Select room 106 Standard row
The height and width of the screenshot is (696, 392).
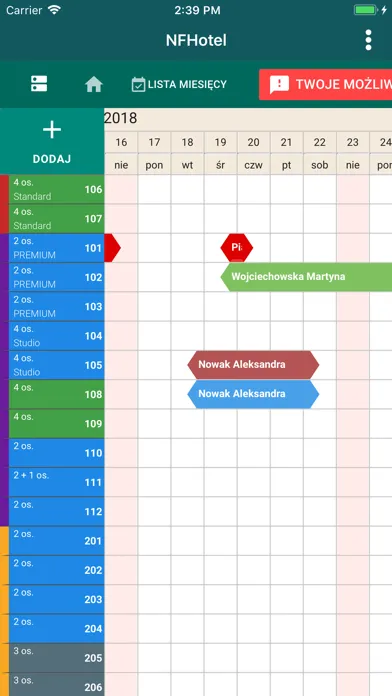click(x=56, y=190)
